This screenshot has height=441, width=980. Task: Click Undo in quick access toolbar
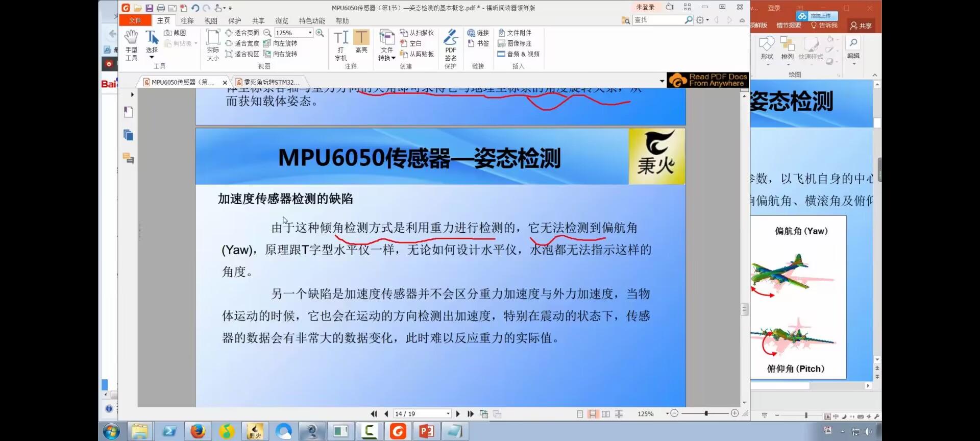(x=195, y=8)
